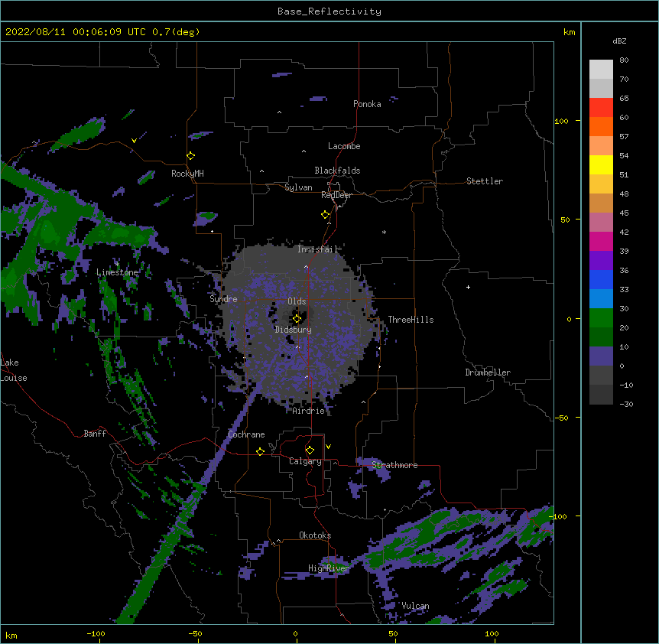This screenshot has height=644, width=659.
Task: Click the yellow V marker east of Calgary
Action: (328, 447)
